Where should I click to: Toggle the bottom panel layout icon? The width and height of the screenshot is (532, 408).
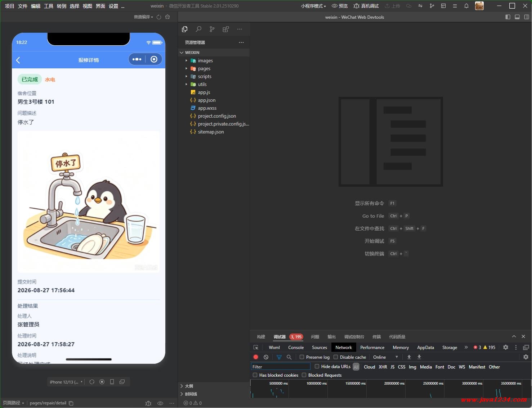click(x=517, y=17)
